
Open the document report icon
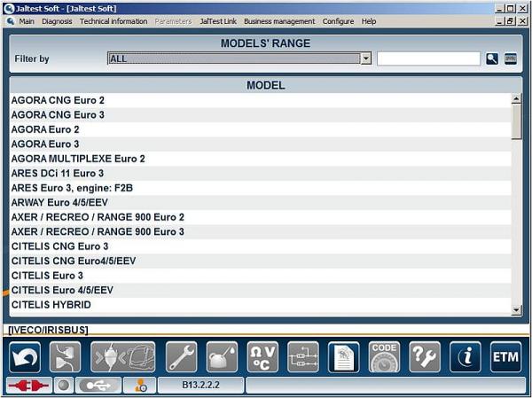[344, 357]
